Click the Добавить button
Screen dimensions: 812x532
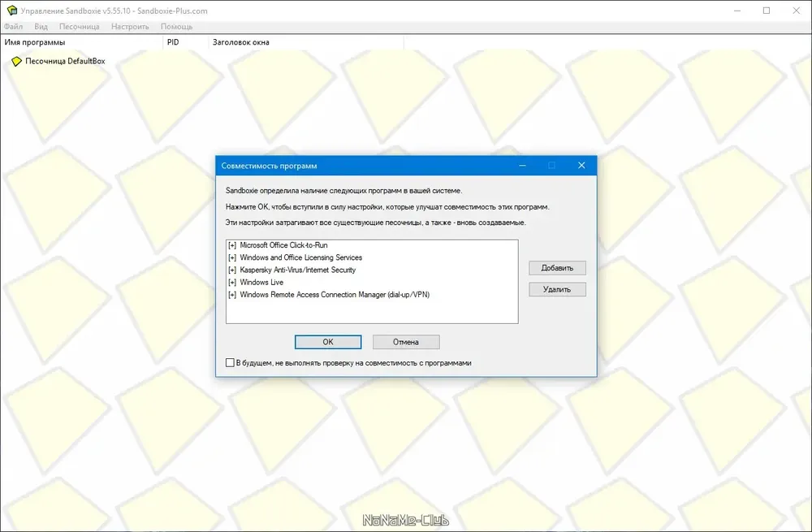coord(557,268)
